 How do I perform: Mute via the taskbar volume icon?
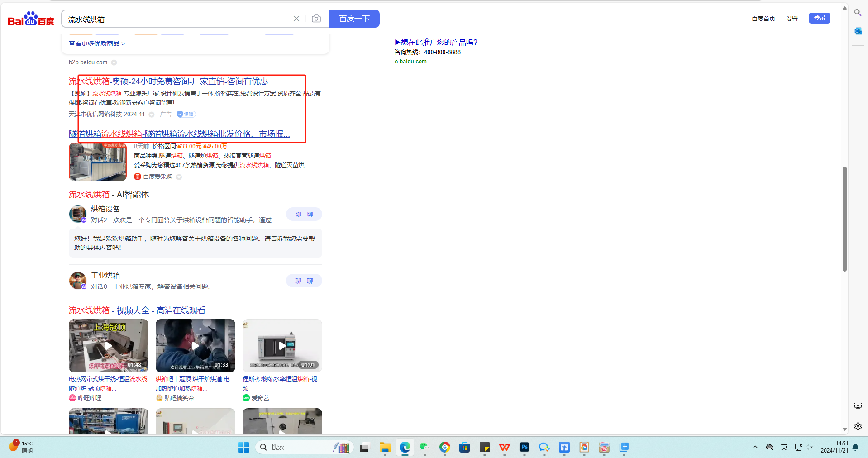(810, 447)
